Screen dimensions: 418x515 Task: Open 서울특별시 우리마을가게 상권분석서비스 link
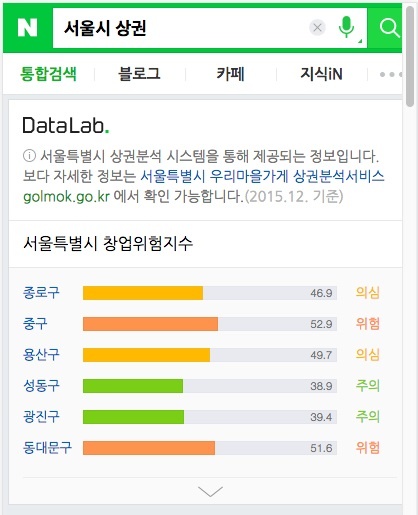262,176
